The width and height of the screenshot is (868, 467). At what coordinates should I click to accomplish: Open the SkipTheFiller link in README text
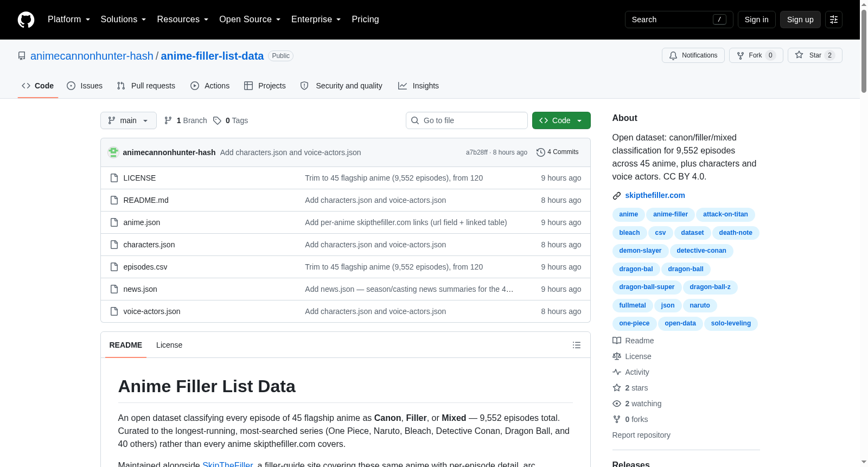click(x=228, y=465)
